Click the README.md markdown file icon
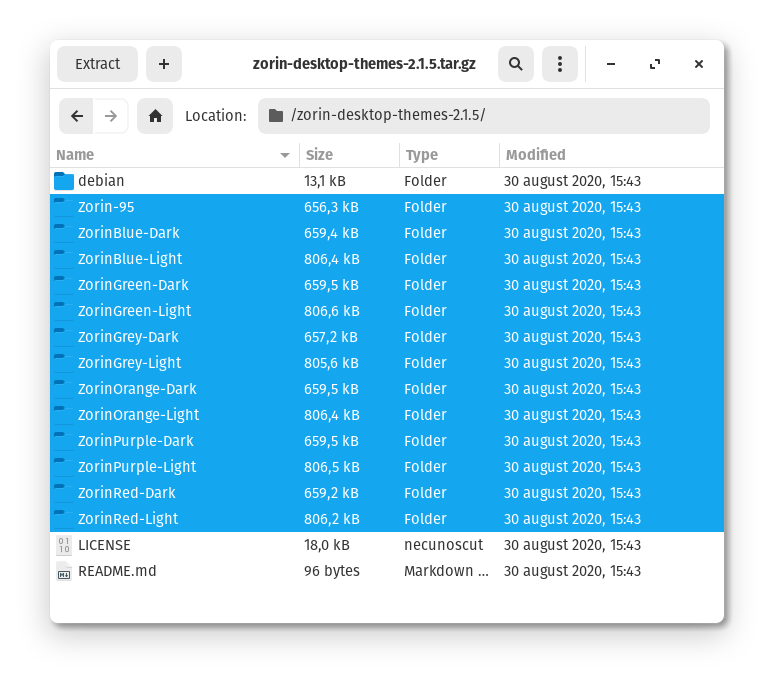Viewport: 778px width, 687px height. point(64,571)
